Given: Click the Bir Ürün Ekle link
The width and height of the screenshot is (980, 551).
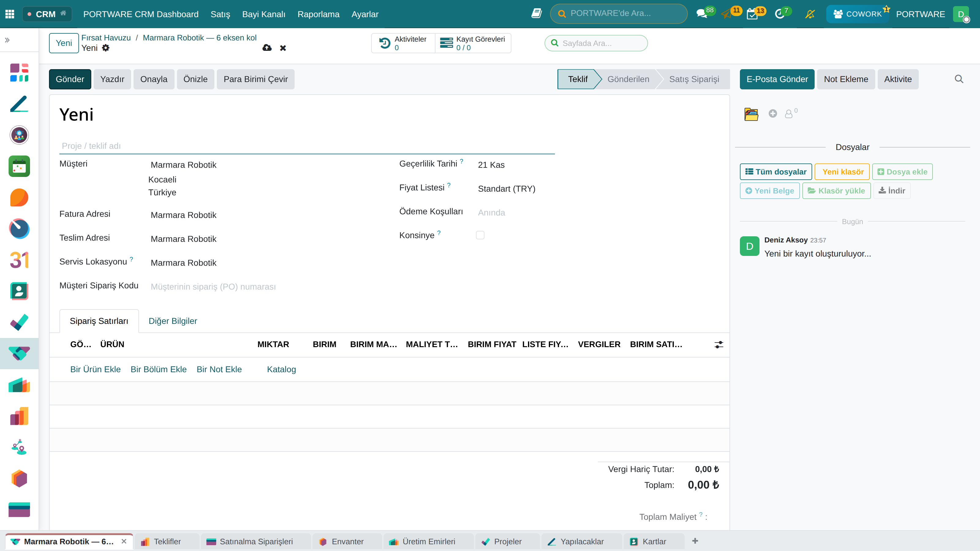Looking at the screenshot, I should (x=96, y=369).
